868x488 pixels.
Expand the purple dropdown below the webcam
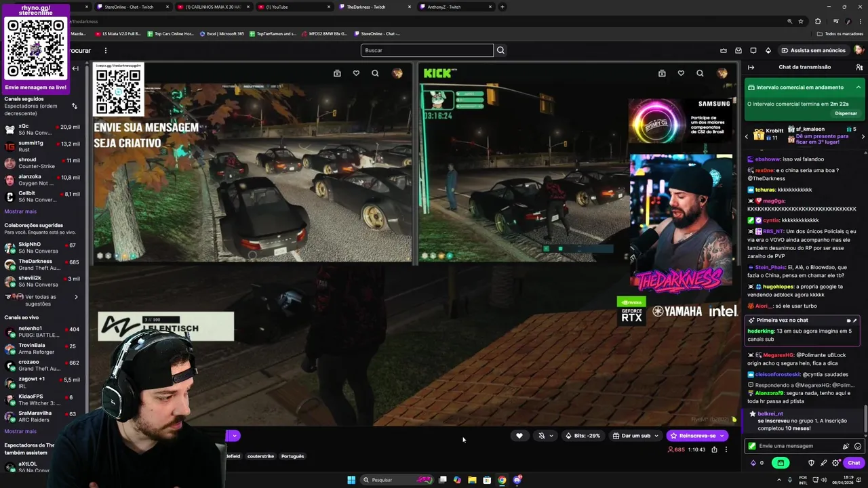click(233, 436)
